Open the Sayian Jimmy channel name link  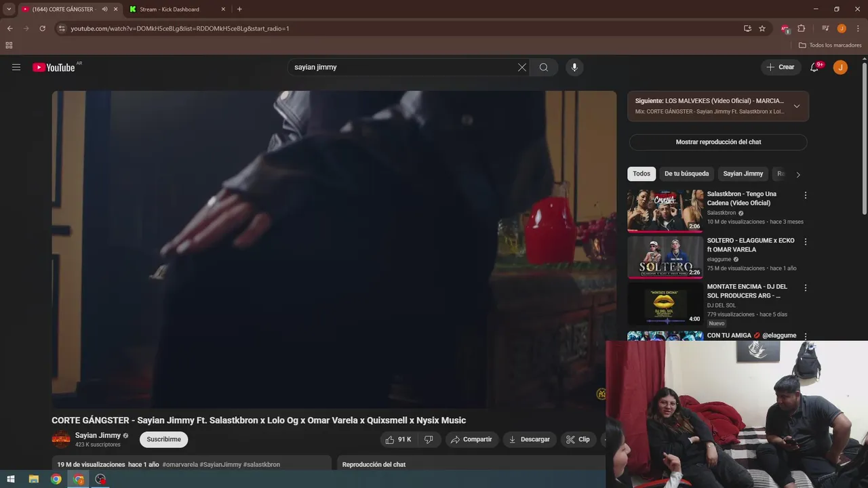(x=98, y=435)
